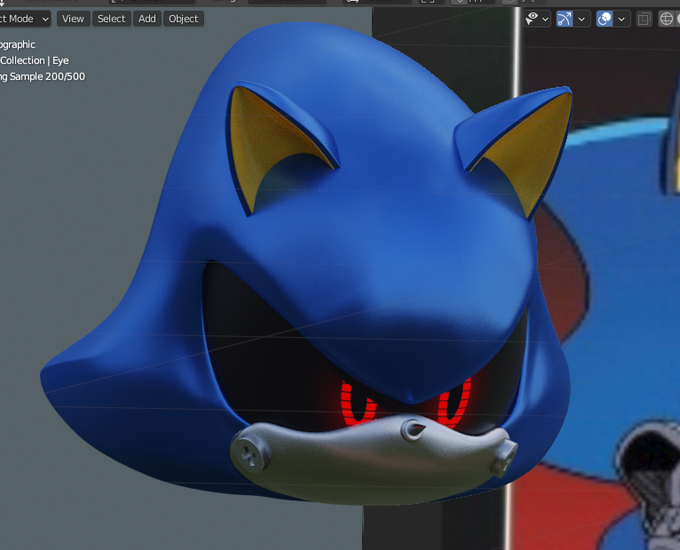
Task: Expand the object types visibility dropdown arrow
Action: pos(546,19)
